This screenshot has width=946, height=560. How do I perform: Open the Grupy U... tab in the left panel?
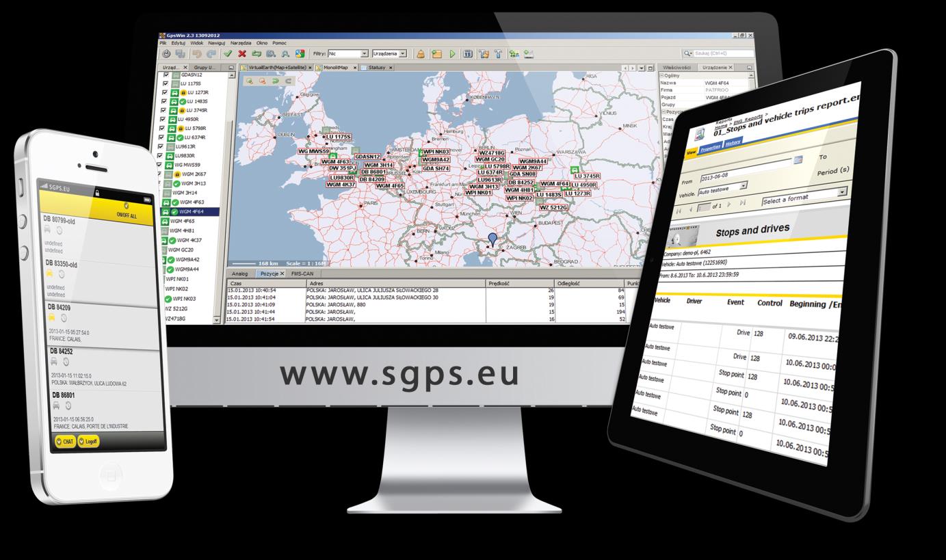[x=206, y=68]
